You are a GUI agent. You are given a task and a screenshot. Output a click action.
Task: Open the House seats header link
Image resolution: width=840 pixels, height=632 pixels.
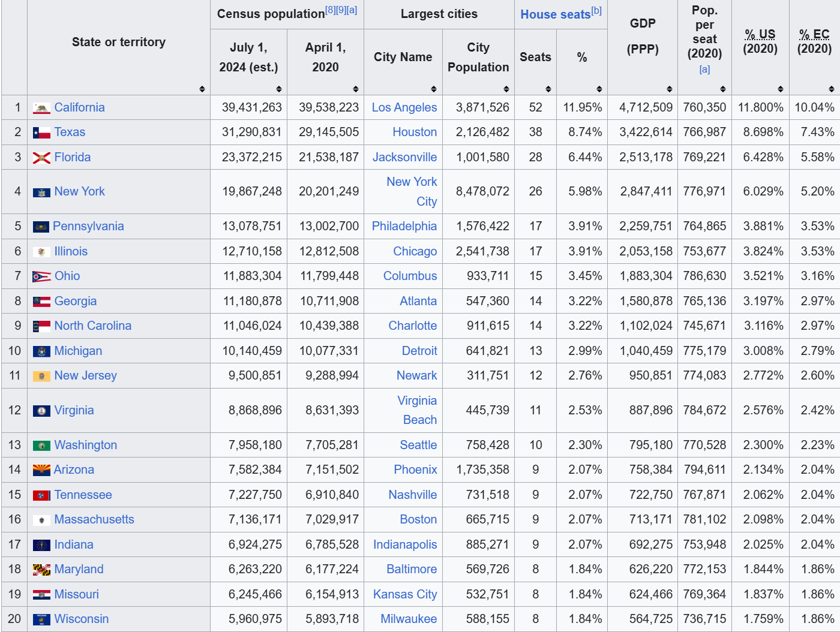555,14
